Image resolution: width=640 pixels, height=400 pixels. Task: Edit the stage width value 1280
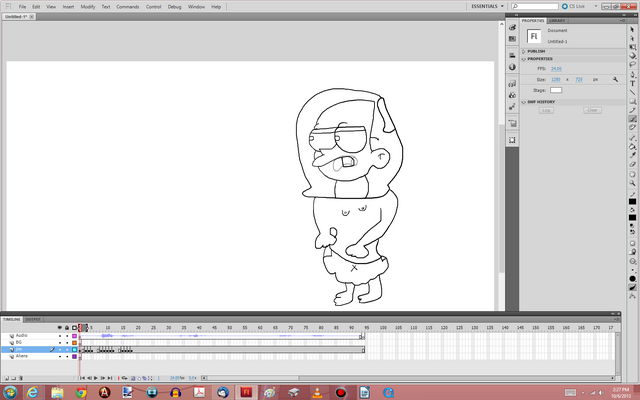[556, 80]
